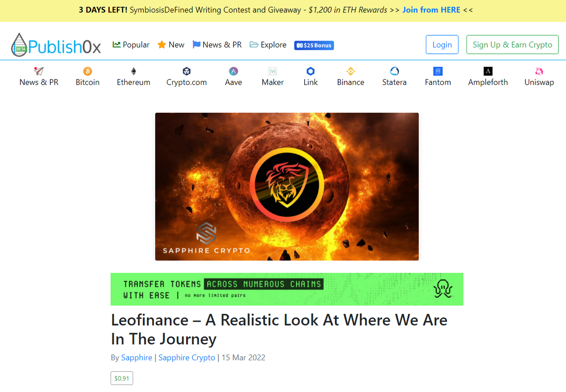Click Sign Up & Earn Crypto
The image size is (566, 392).
tap(512, 45)
